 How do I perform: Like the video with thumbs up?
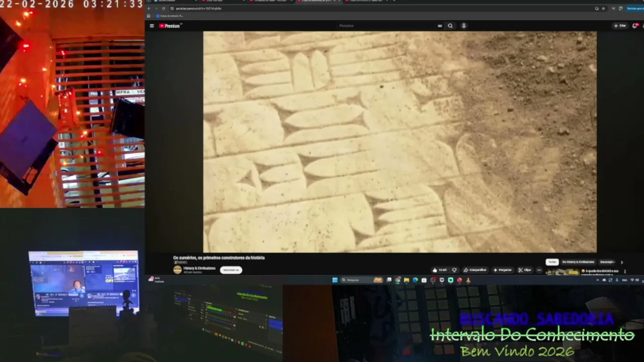point(439,270)
